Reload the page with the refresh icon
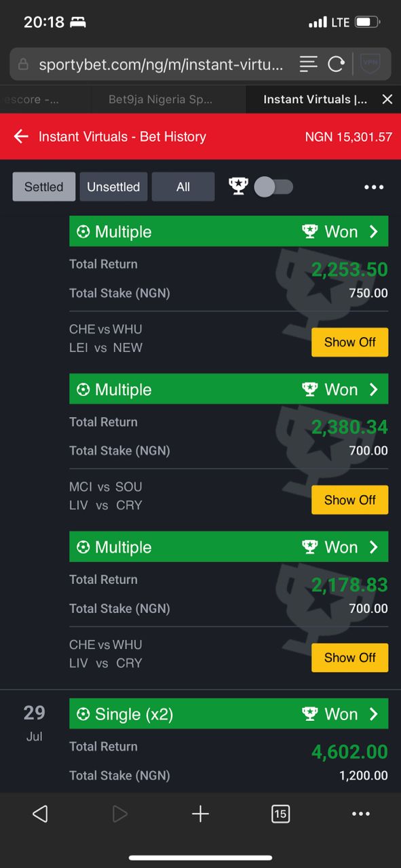401x868 pixels. point(336,64)
